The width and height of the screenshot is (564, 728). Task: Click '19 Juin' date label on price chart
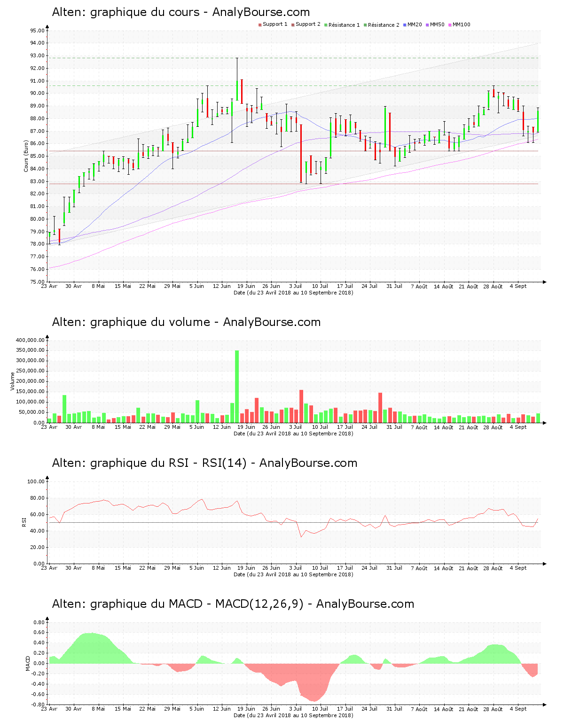[x=246, y=286]
